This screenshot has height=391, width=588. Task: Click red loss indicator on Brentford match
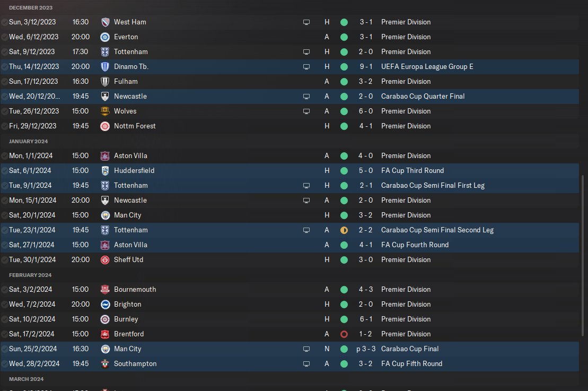pos(344,334)
